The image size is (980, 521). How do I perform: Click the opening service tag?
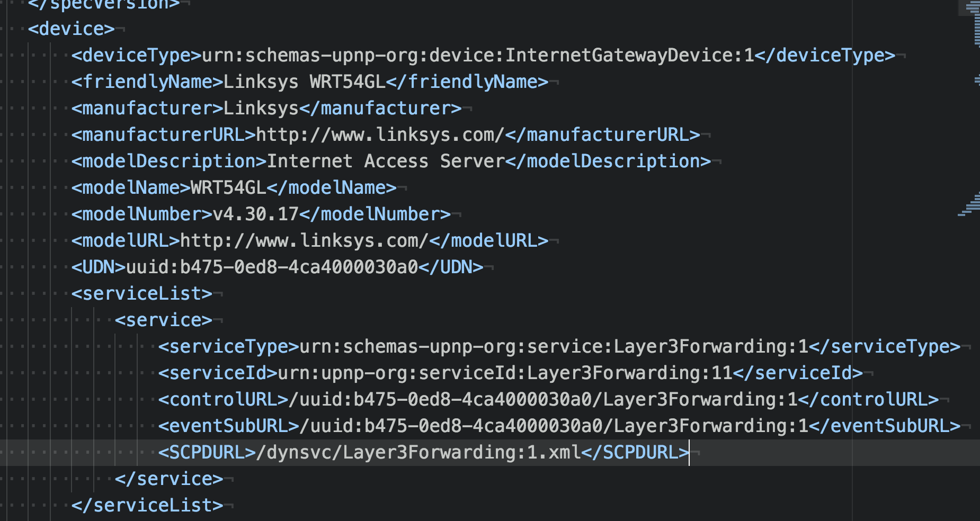click(164, 320)
